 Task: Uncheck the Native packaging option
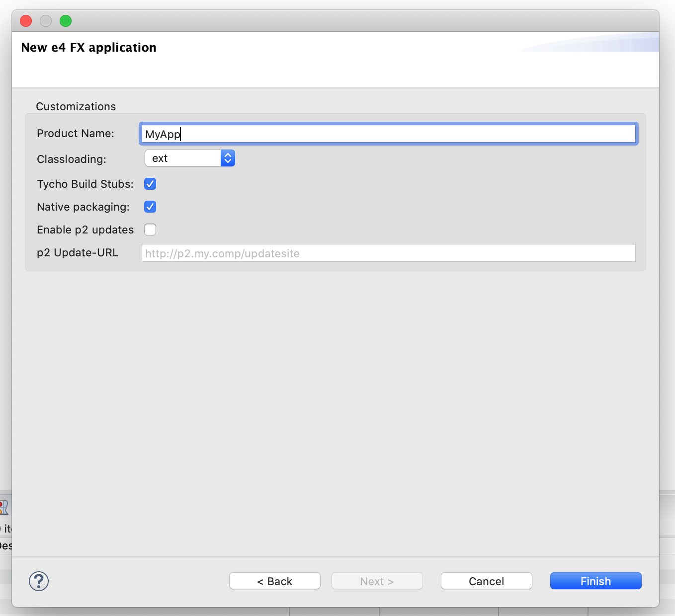coord(150,207)
